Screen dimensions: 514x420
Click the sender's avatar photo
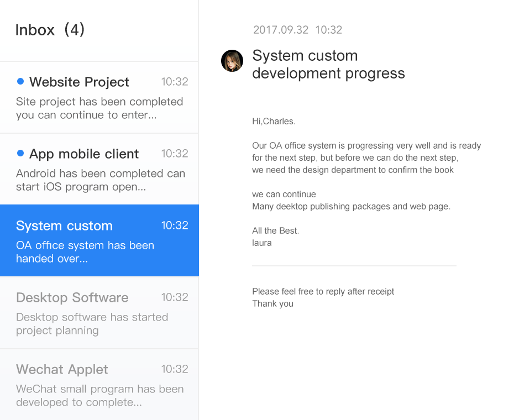click(232, 61)
